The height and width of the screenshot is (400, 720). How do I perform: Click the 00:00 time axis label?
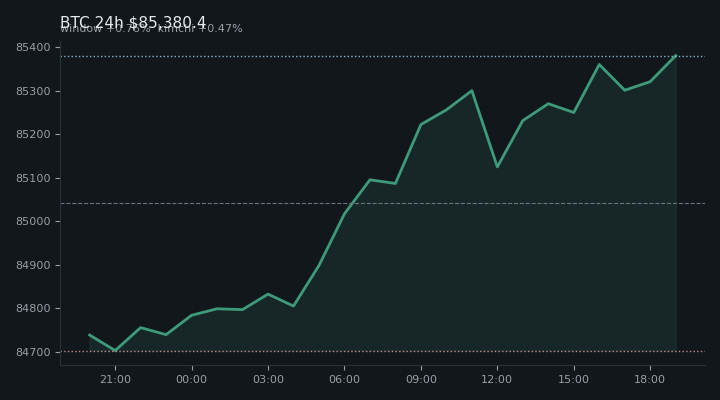coord(192,379)
